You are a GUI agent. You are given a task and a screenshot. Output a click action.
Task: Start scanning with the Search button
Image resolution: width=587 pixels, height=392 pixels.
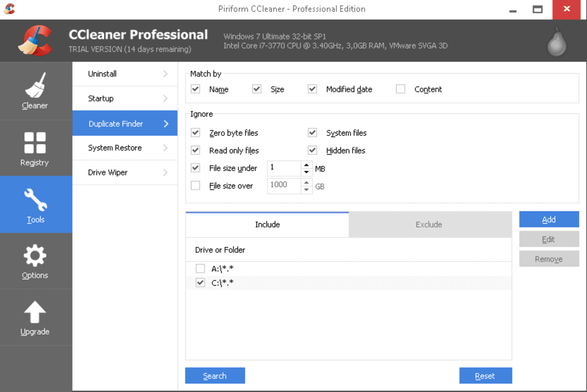pyautogui.click(x=214, y=375)
